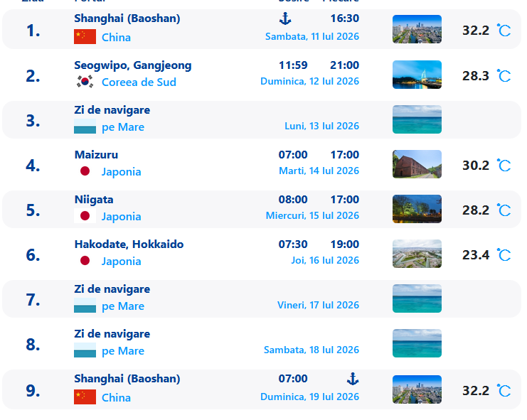Open the Niigata port title

94,200
